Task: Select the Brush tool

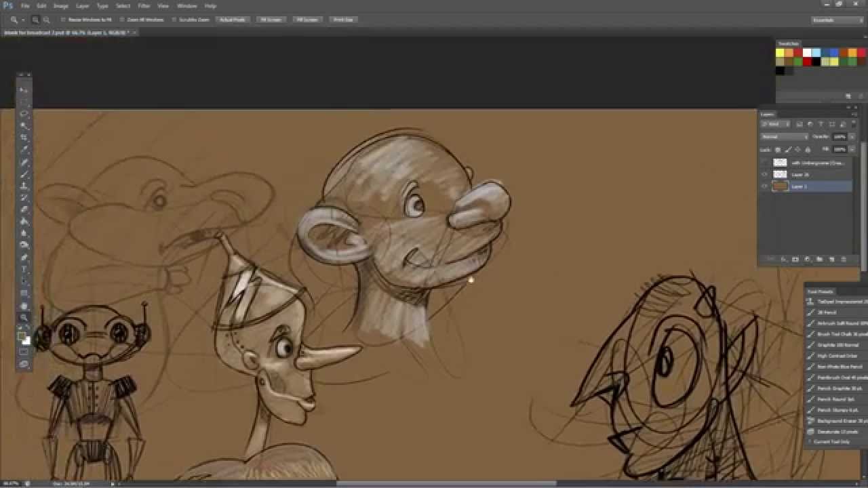Action: click(24, 173)
